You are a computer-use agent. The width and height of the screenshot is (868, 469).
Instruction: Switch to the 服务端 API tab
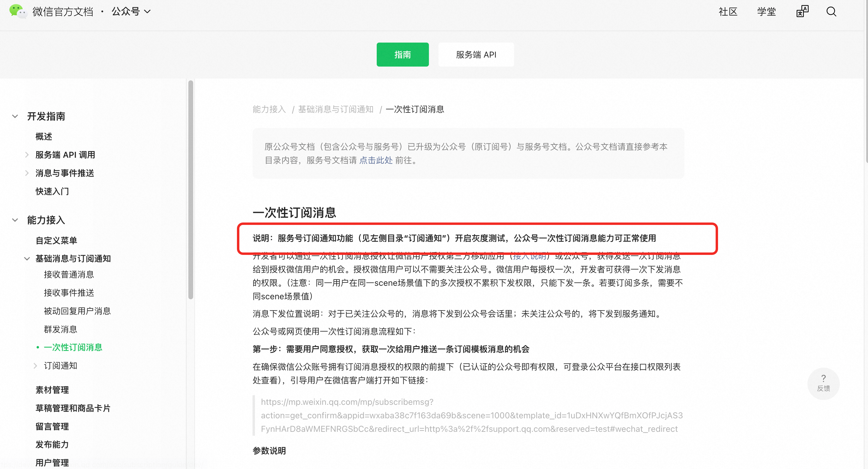[x=476, y=55]
